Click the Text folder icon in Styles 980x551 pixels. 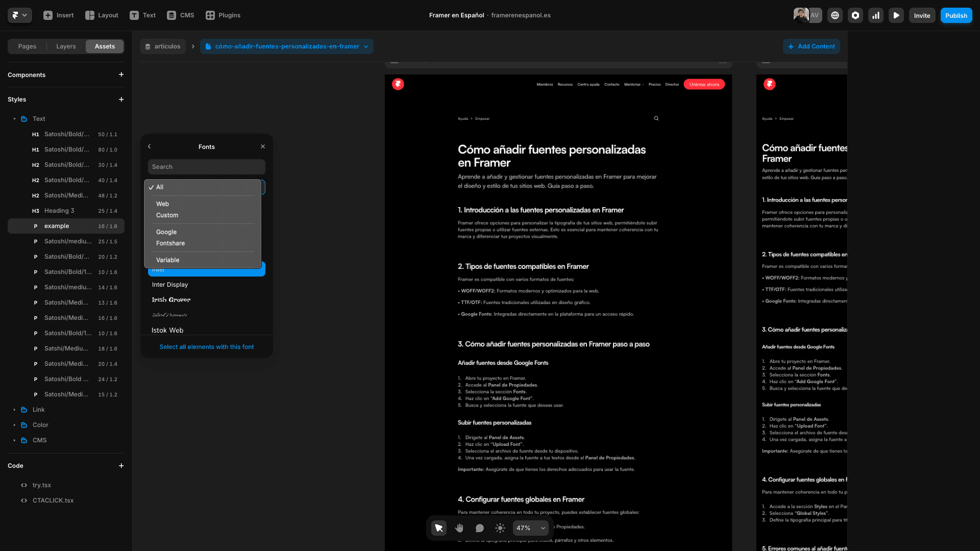coord(24,119)
